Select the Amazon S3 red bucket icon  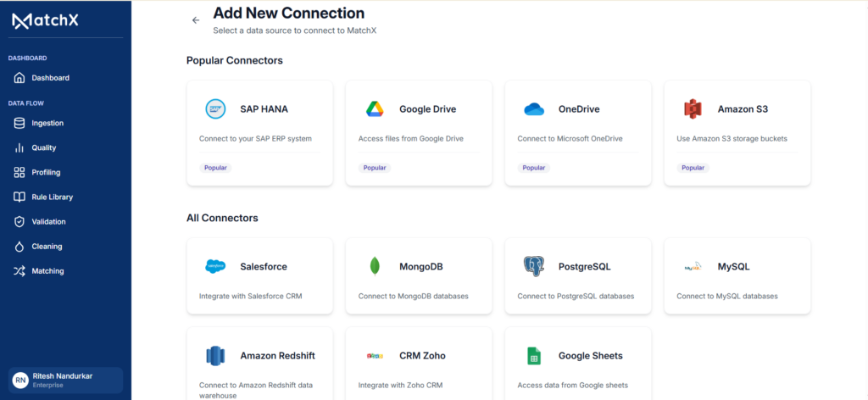click(693, 109)
